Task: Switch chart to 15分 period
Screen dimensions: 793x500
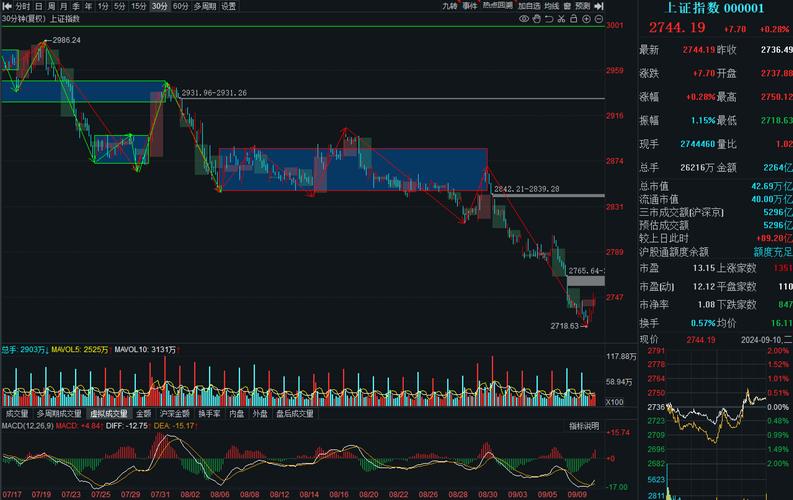Action: tap(138, 6)
